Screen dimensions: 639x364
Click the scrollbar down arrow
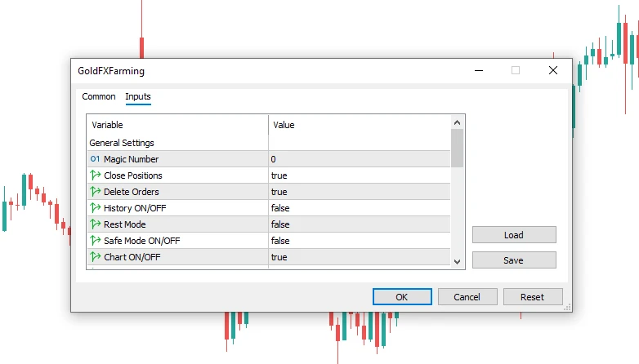pyautogui.click(x=457, y=260)
